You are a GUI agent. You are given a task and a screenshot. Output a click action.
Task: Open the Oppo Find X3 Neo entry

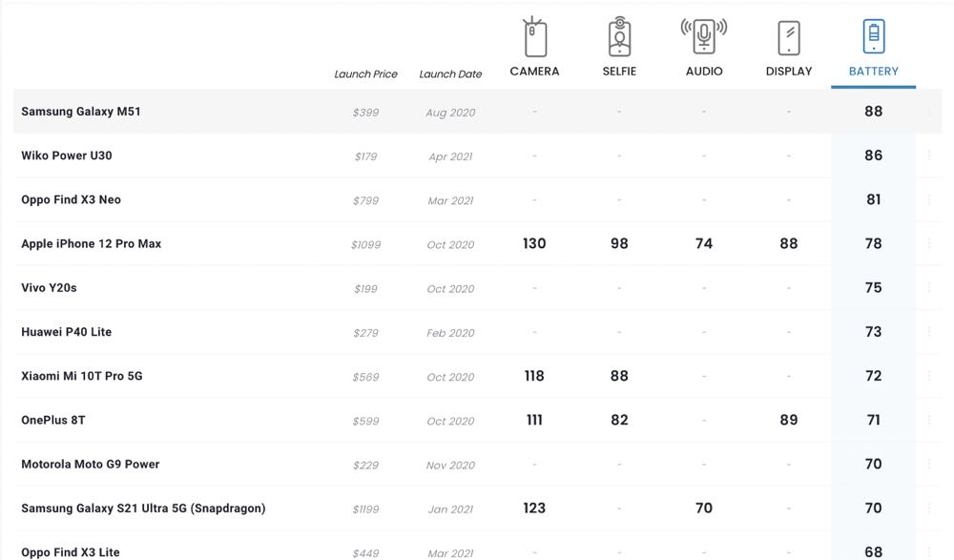coord(71,200)
